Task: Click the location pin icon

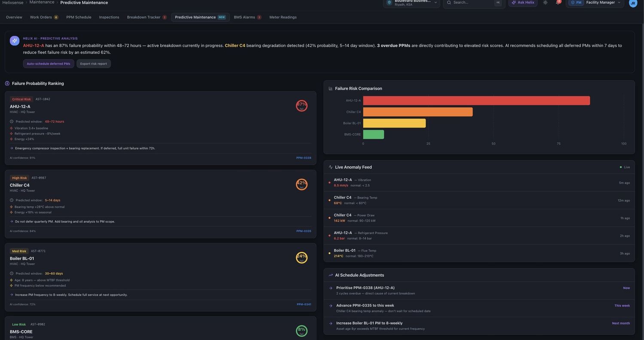Action: coord(389,3)
